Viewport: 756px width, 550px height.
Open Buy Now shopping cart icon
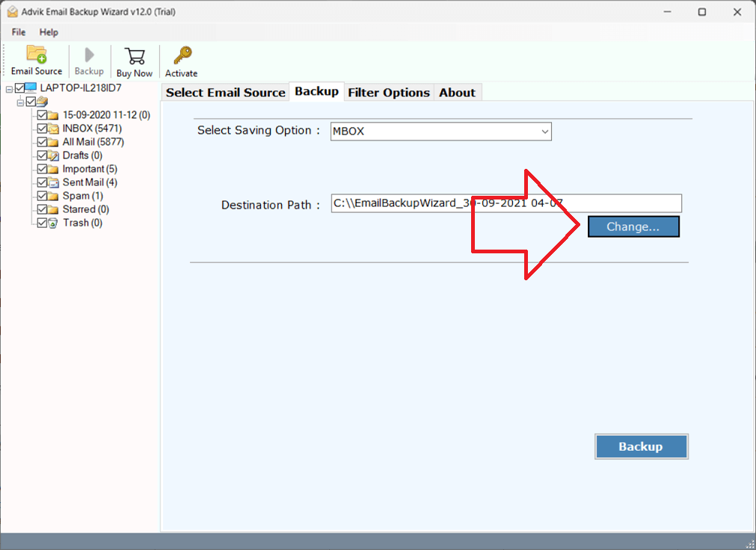pyautogui.click(x=135, y=55)
